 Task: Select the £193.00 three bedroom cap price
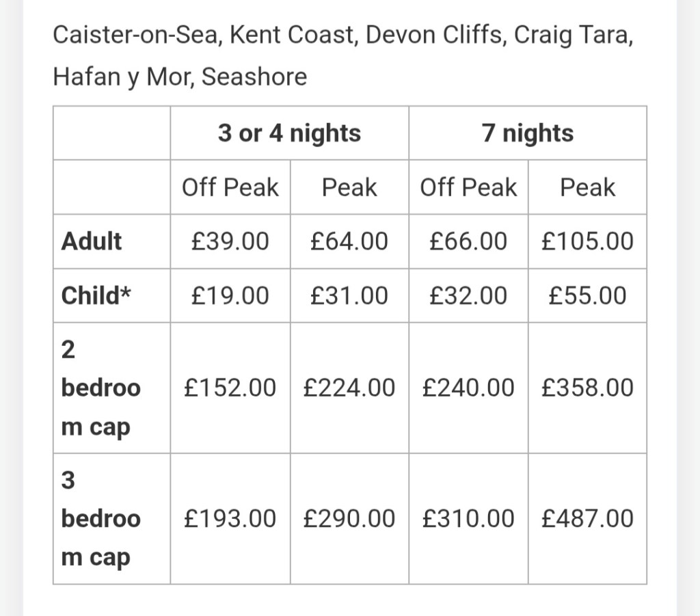(x=230, y=519)
